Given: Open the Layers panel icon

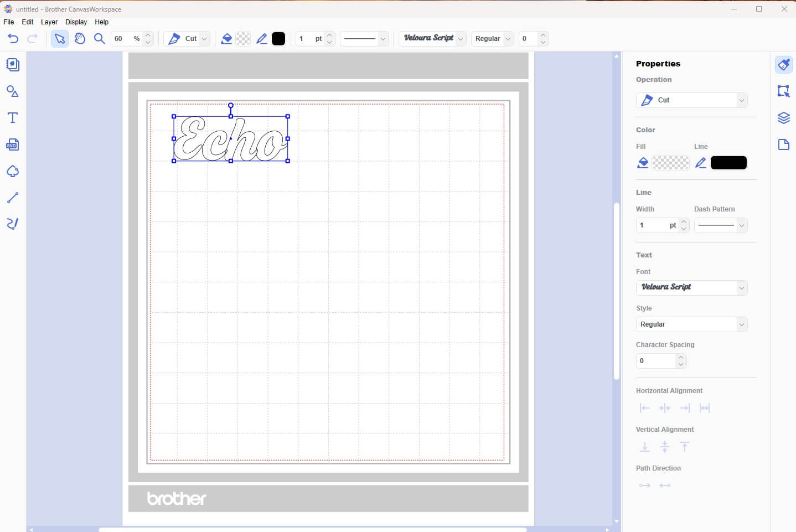Looking at the screenshot, I should (x=783, y=118).
